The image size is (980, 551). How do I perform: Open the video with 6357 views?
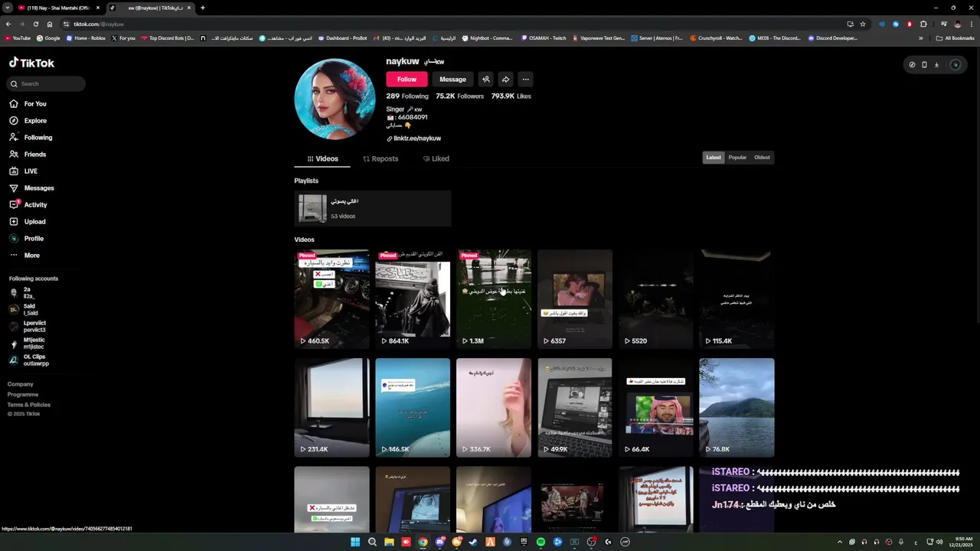[x=575, y=298]
